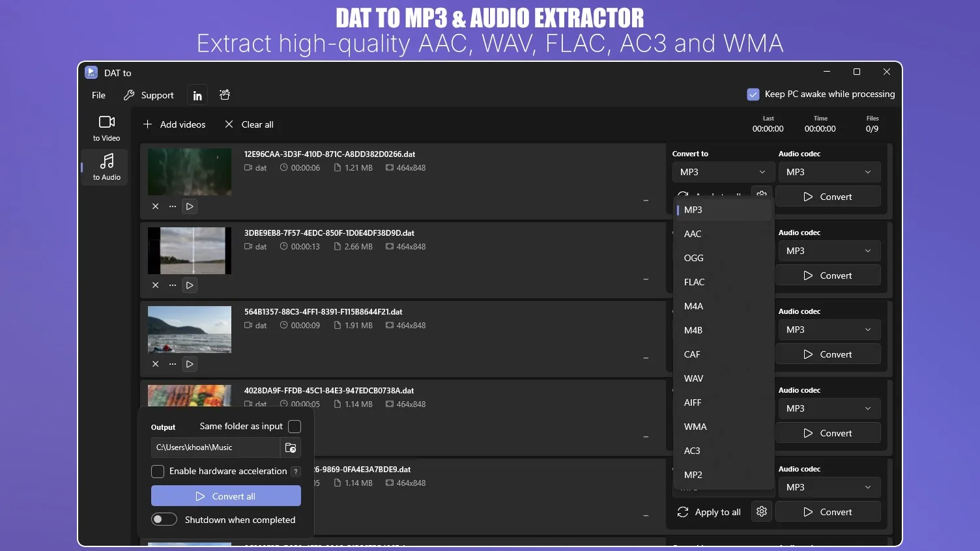980x551 pixels.
Task: Minimize the DAT to window
Action: [x=827, y=72]
